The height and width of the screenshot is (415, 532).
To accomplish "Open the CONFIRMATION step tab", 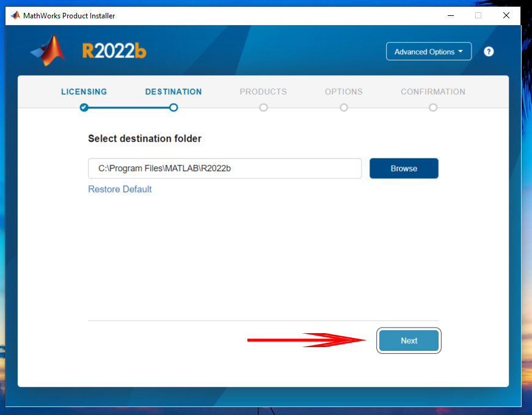I will 433,92.
